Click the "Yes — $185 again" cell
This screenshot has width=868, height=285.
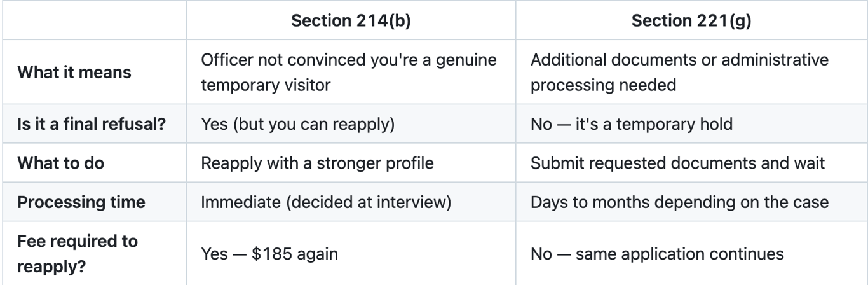click(269, 253)
